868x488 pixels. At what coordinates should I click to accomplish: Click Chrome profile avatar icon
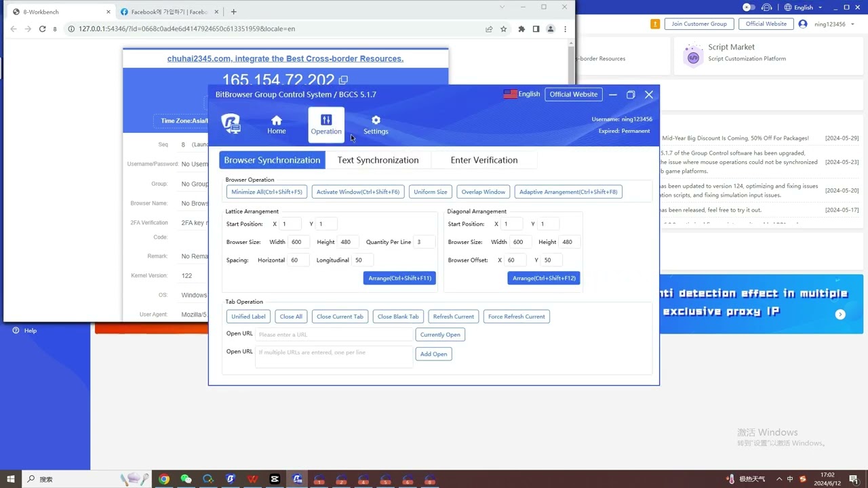[x=551, y=29]
